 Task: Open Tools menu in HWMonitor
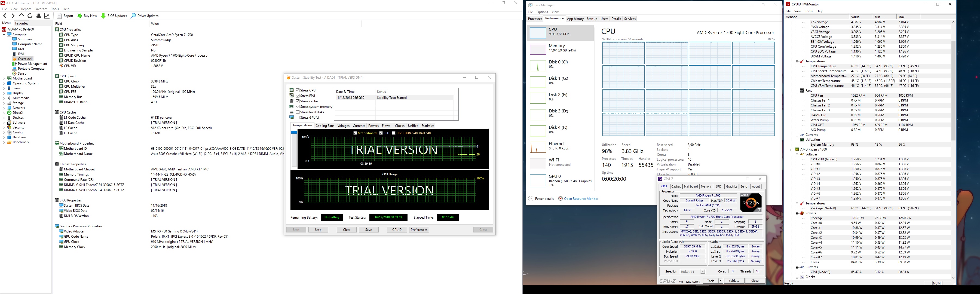pyautogui.click(x=809, y=11)
